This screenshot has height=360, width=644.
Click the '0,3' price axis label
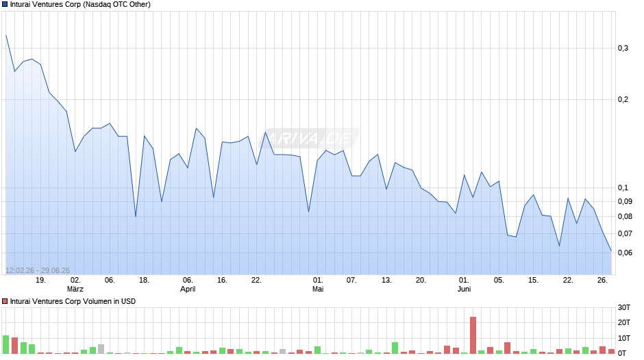pos(623,49)
